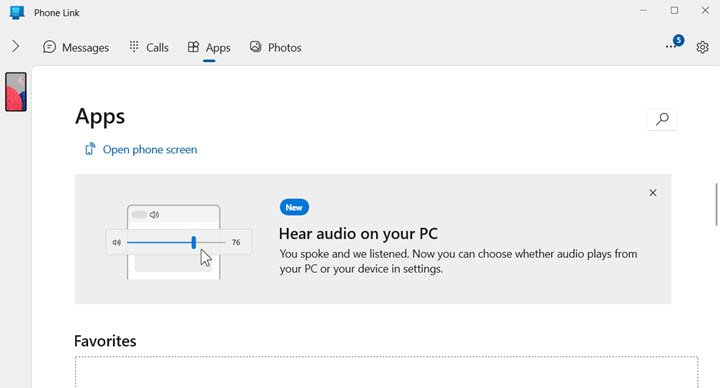Open notifications with badge 5
The height and width of the screenshot is (388, 720).
tap(674, 44)
